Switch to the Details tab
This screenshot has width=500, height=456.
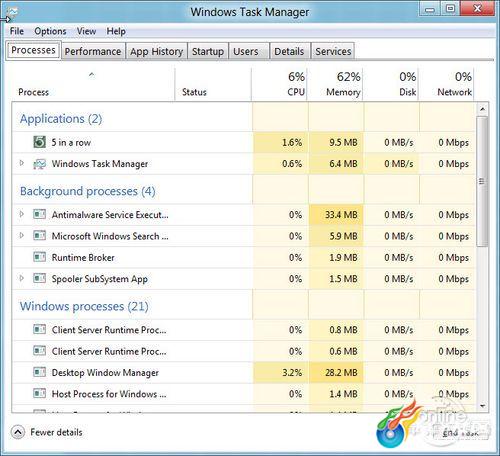(289, 51)
